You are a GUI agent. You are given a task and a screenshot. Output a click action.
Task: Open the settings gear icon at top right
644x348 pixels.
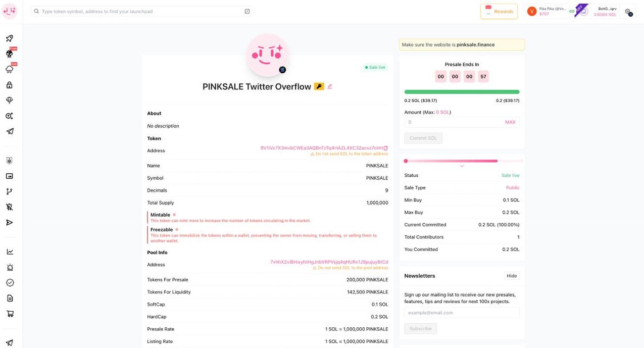coord(628,12)
